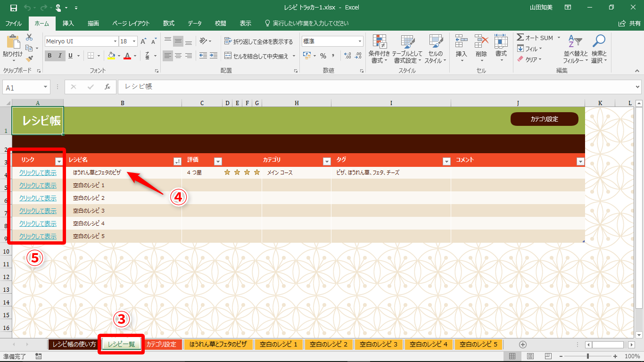Image resolution: width=644 pixels, height=362 pixels.
Task: Open the カテゴリ column filter dropdown
Action: pyautogui.click(x=327, y=162)
